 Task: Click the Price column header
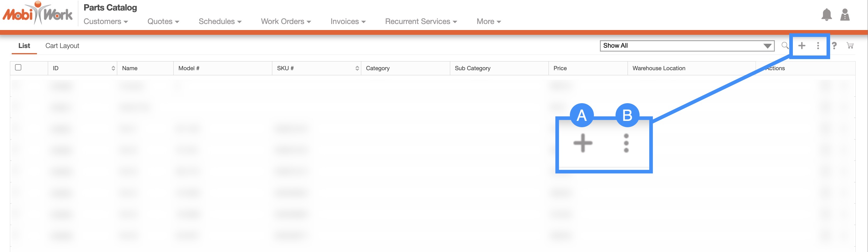(x=560, y=68)
